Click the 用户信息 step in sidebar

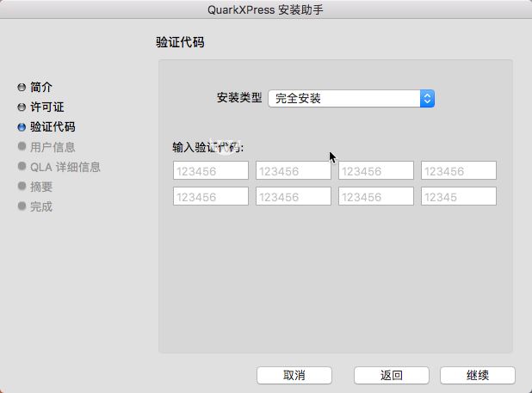[53, 147]
